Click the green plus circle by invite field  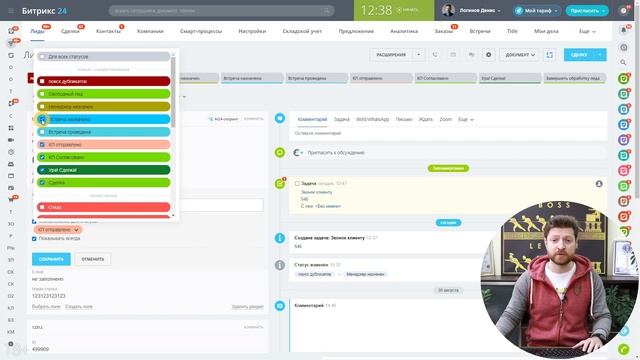[280, 152]
